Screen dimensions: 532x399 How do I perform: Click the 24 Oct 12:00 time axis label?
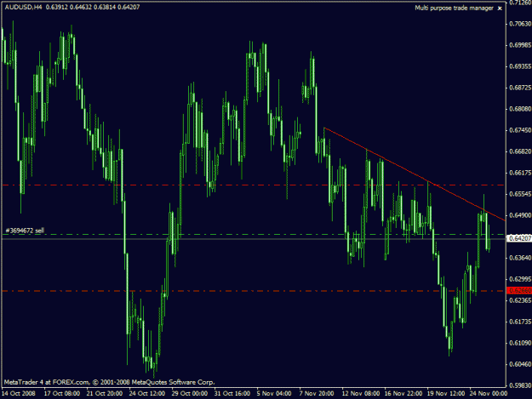click(x=147, y=393)
